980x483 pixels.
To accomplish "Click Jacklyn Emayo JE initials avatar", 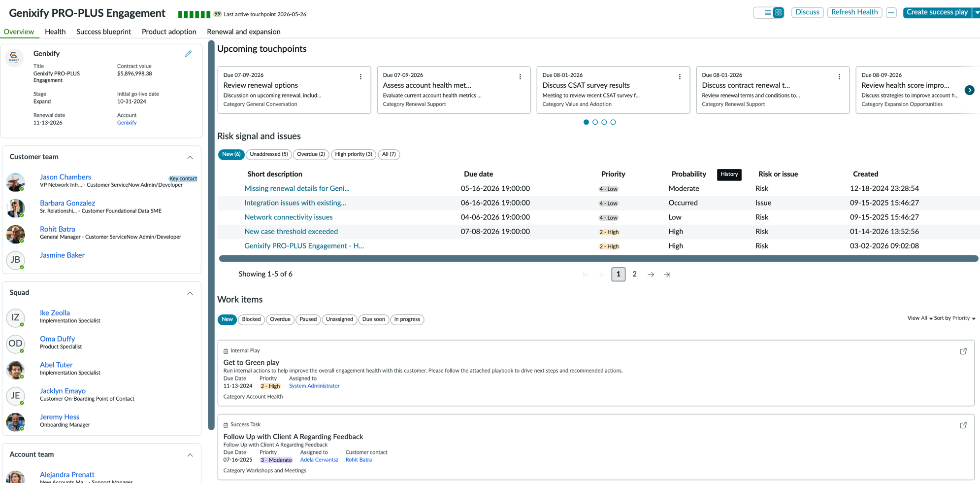I will 15,396.
